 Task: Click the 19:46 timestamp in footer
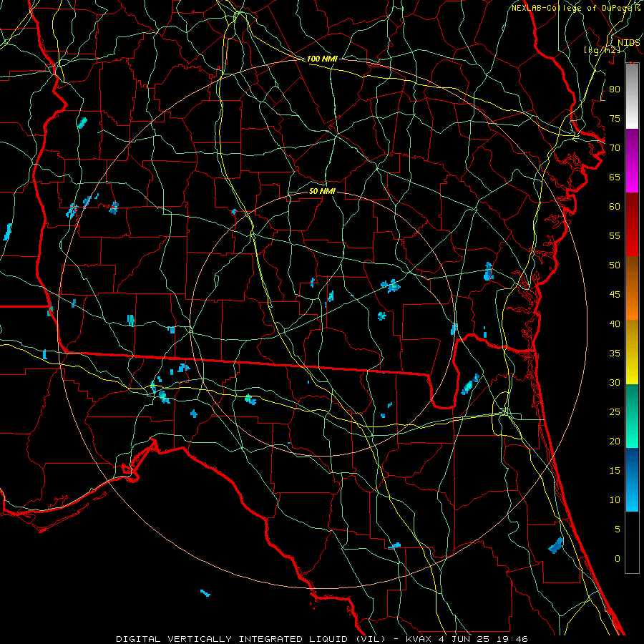(x=514, y=639)
